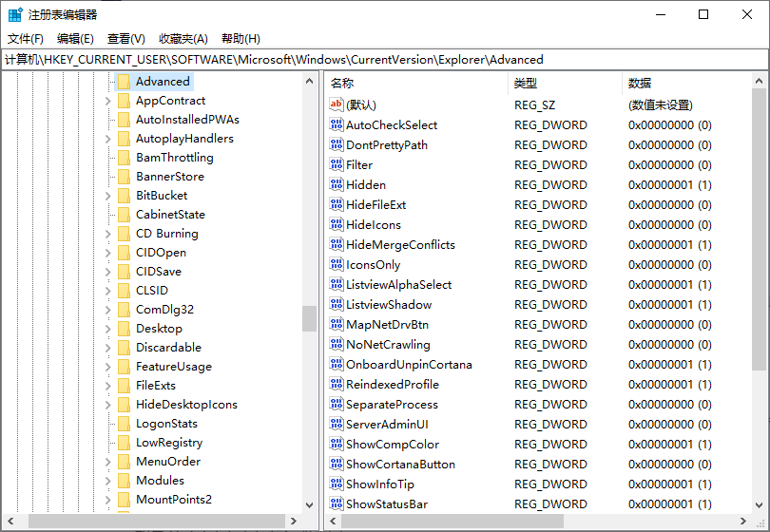This screenshot has width=770, height=532.
Task: Open the 收藏夹(A) menu
Action: [183, 38]
